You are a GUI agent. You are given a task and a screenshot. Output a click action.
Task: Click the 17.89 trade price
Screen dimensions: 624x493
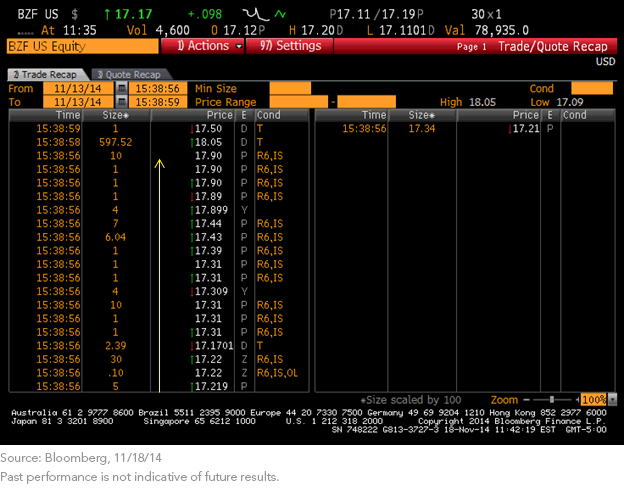pos(208,197)
